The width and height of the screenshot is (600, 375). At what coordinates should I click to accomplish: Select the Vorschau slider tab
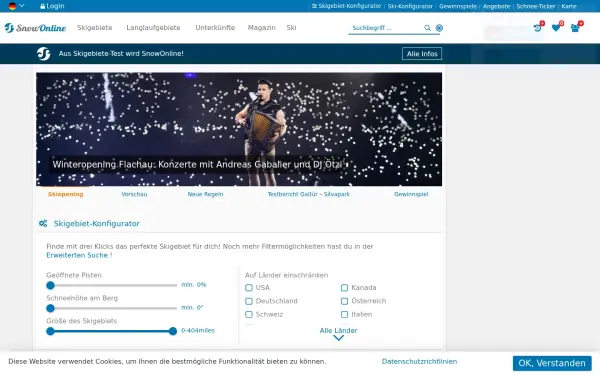coord(134,194)
